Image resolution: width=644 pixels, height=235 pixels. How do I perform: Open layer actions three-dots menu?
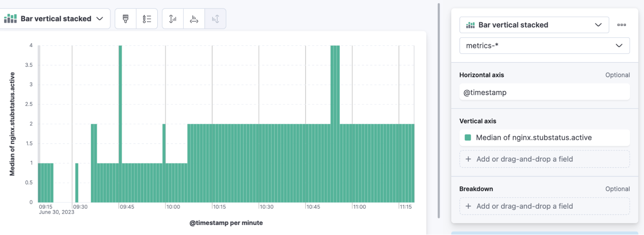coord(622,25)
